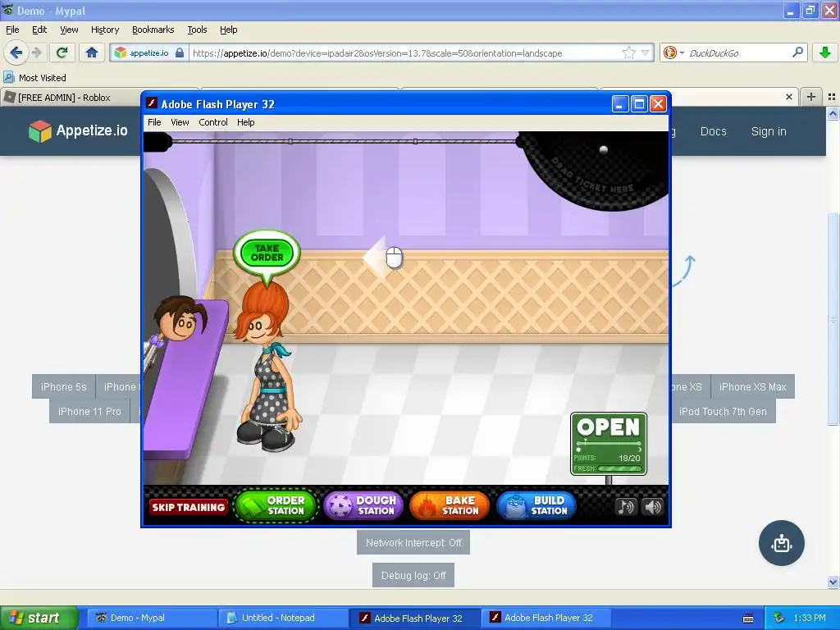Expand the URL bar history dropdown
The image size is (840, 630).
point(646,52)
